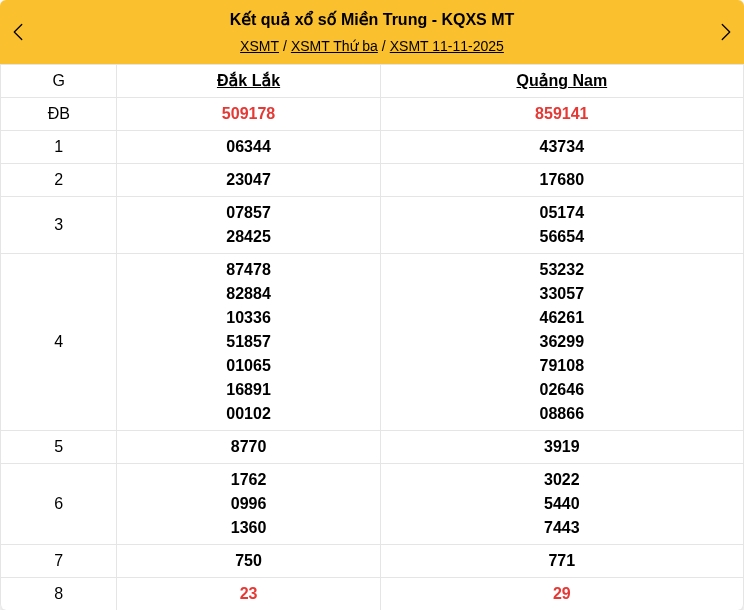Image resolution: width=744 pixels, height=610 pixels.
Task: Click Đắk Lắk fifth prize 8770
Action: 248,447
